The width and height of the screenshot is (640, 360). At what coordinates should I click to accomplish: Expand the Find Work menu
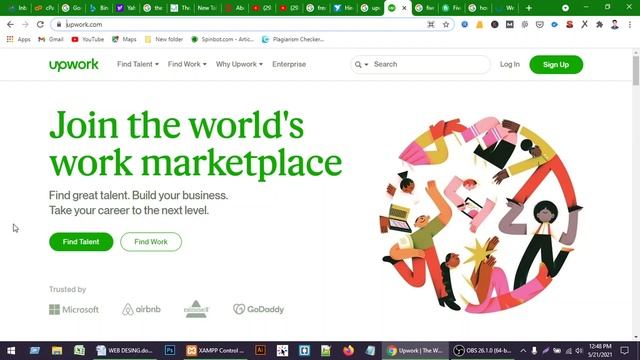[x=187, y=64]
